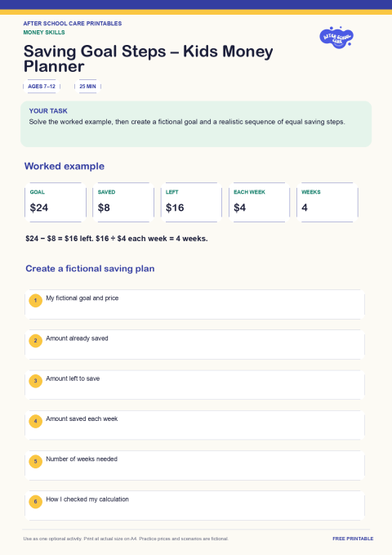Click the yellow step 4 circle
The image size is (392, 555).
[x=35, y=421]
